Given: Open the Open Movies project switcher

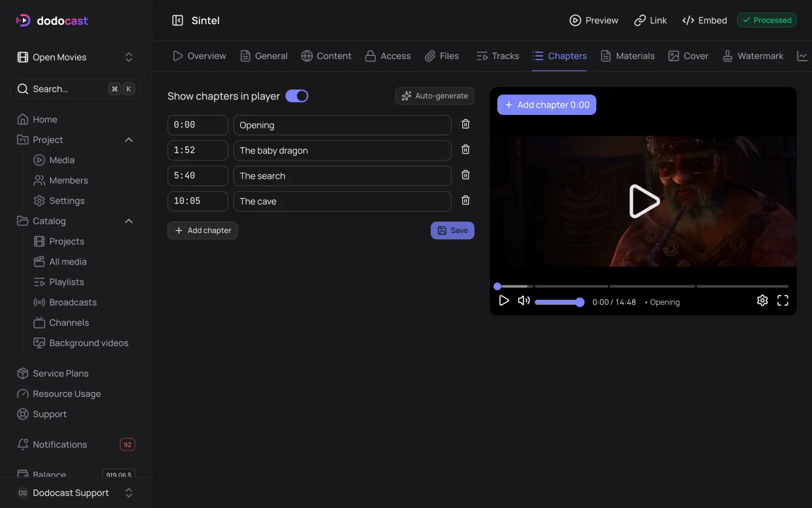Looking at the screenshot, I should [76, 57].
